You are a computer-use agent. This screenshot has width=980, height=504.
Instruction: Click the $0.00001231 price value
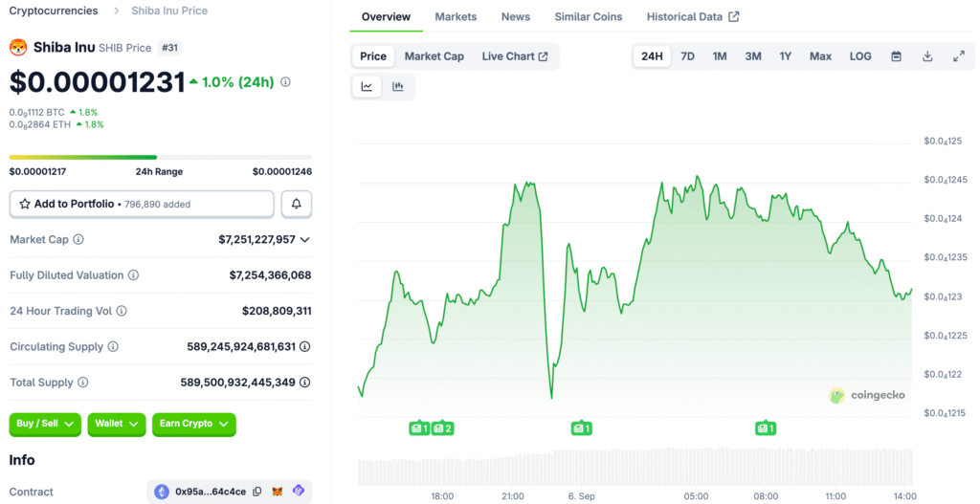[x=98, y=82]
